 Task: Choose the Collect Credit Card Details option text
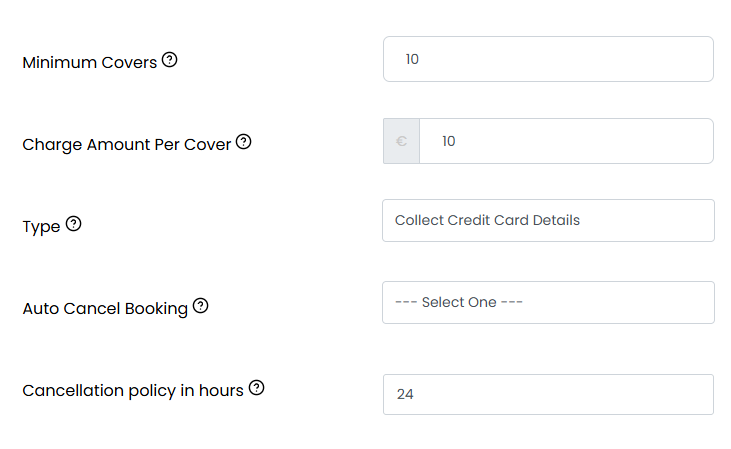[x=487, y=220]
